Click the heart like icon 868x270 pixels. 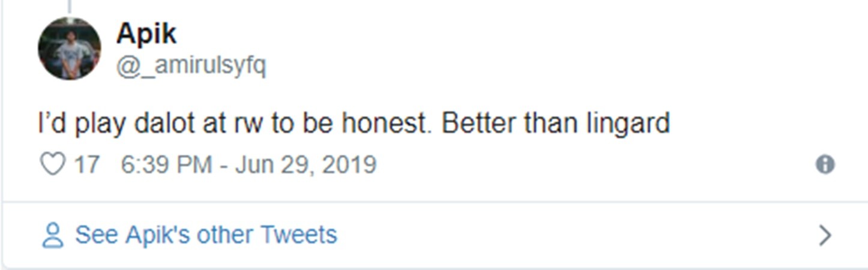point(52,164)
